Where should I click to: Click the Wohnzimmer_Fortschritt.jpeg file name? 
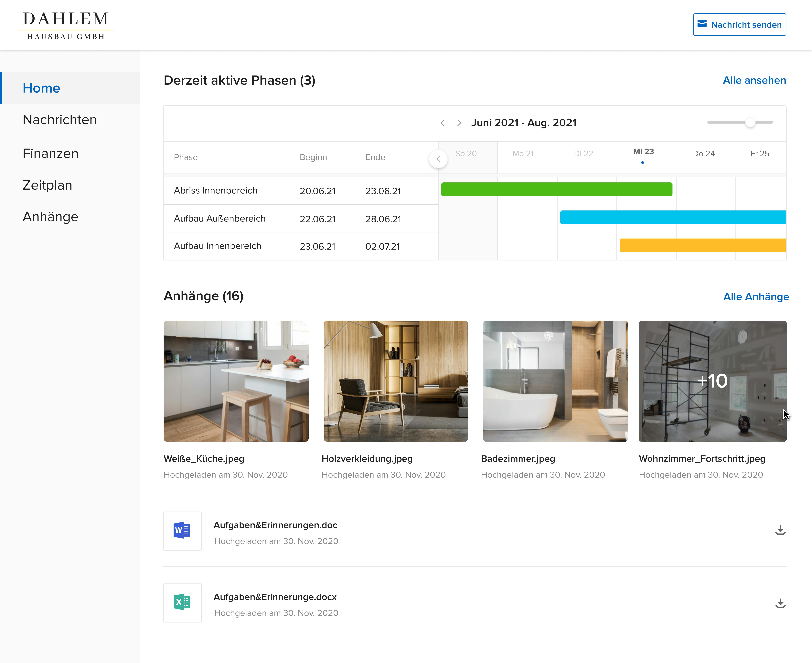coord(702,459)
